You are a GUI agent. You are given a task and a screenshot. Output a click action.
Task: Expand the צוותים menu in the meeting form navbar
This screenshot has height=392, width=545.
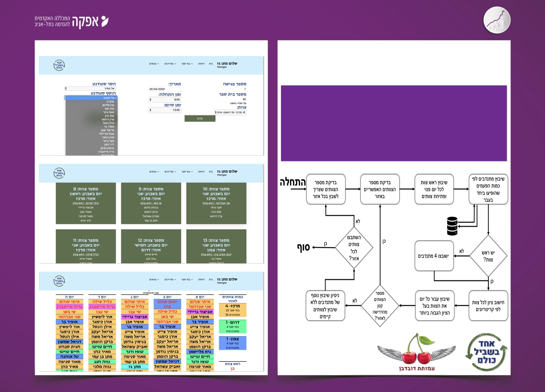pyautogui.click(x=154, y=64)
